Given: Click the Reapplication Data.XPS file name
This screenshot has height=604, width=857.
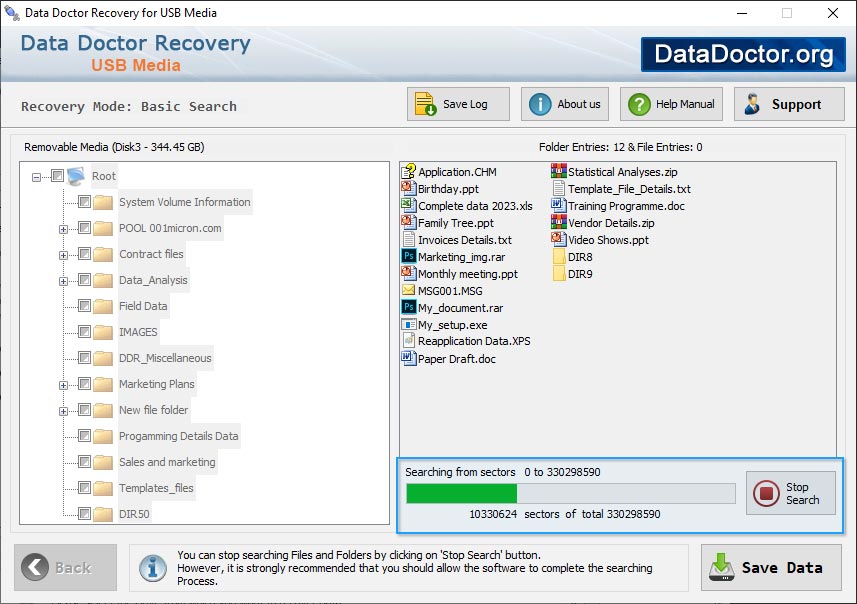Looking at the screenshot, I should (x=474, y=341).
